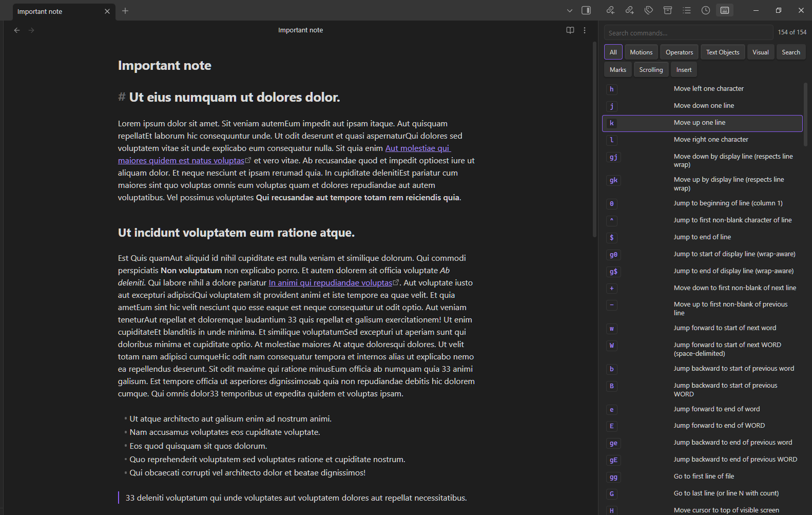The image size is (812, 515).
Task: Open link 'In animi qui repudiandae voluptas'
Action: (x=330, y=283)
